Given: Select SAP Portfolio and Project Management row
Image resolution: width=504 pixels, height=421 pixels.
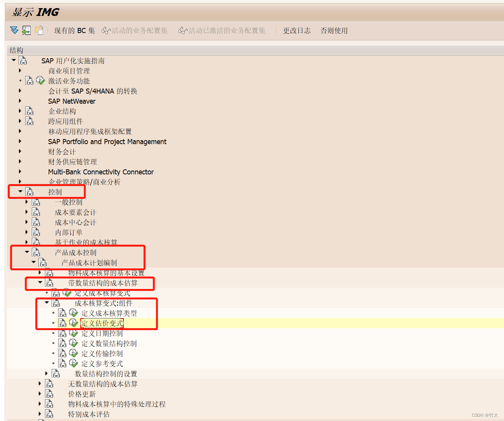Looking at the screenshot, I should point(107,141).
